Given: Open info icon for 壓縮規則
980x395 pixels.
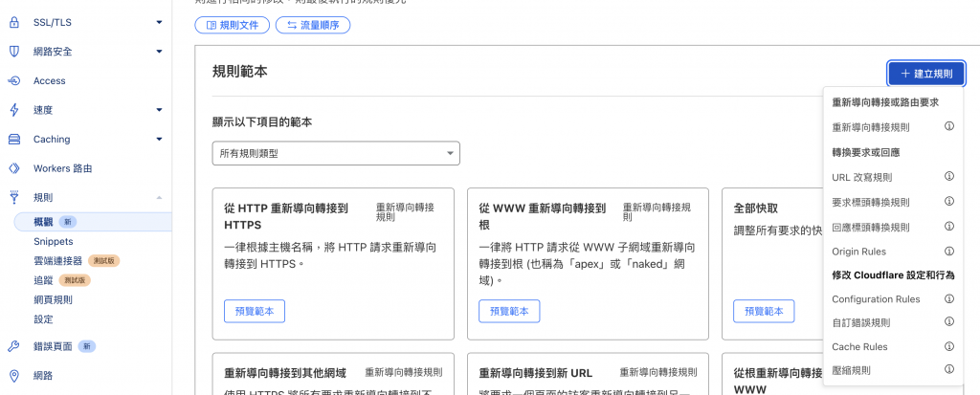Looking at the screenshot, I should [948, 370].
